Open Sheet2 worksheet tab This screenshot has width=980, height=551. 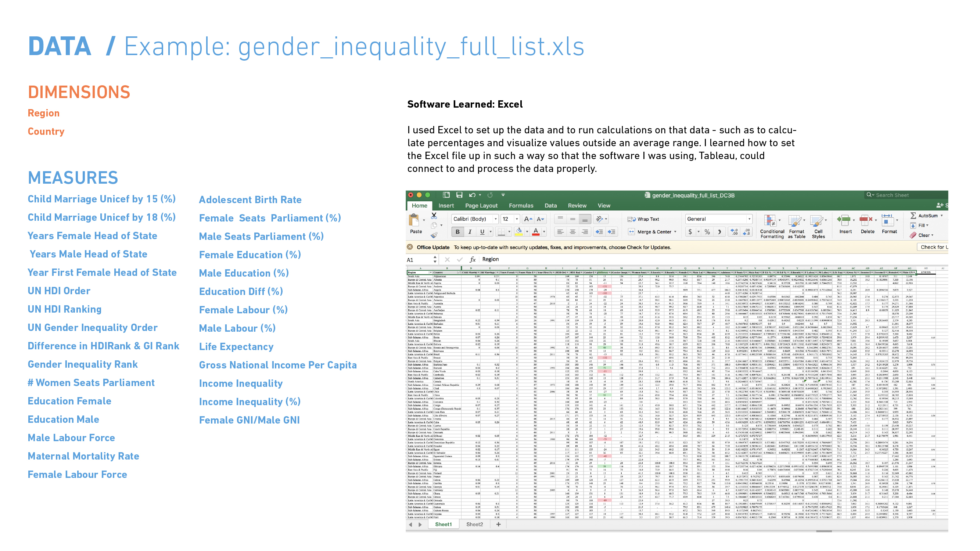point(474,524)
